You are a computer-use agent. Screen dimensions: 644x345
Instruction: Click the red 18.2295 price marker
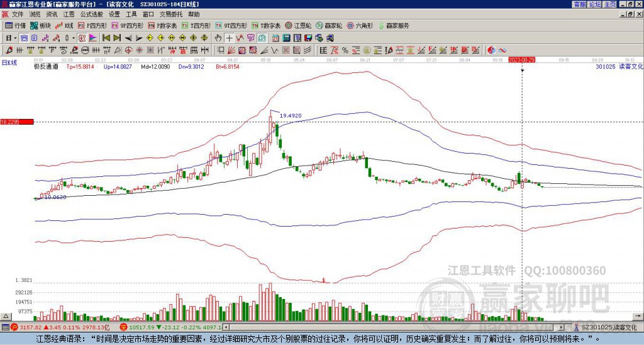(x=17, y=122)
